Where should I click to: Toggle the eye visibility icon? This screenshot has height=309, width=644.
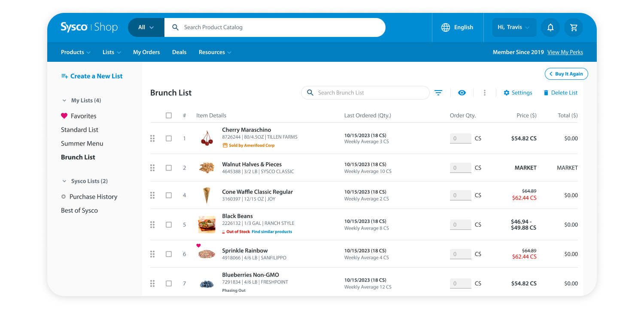(462, 93)
